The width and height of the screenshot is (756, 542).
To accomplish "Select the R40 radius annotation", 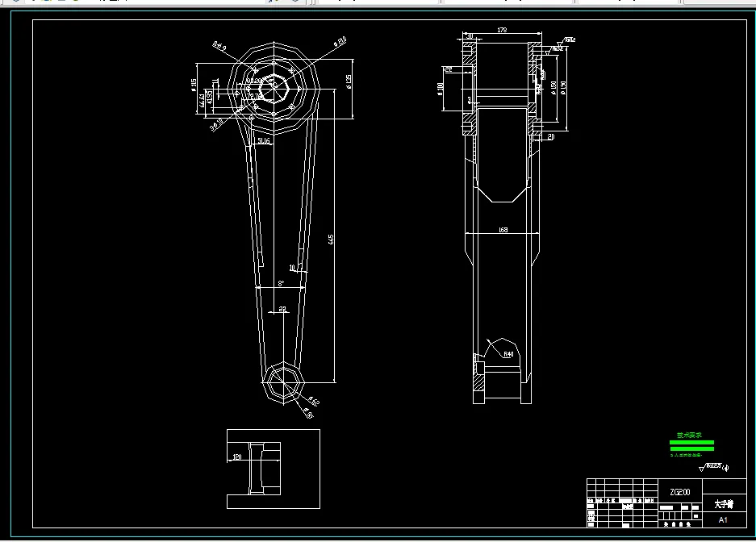I will (508, 354).
